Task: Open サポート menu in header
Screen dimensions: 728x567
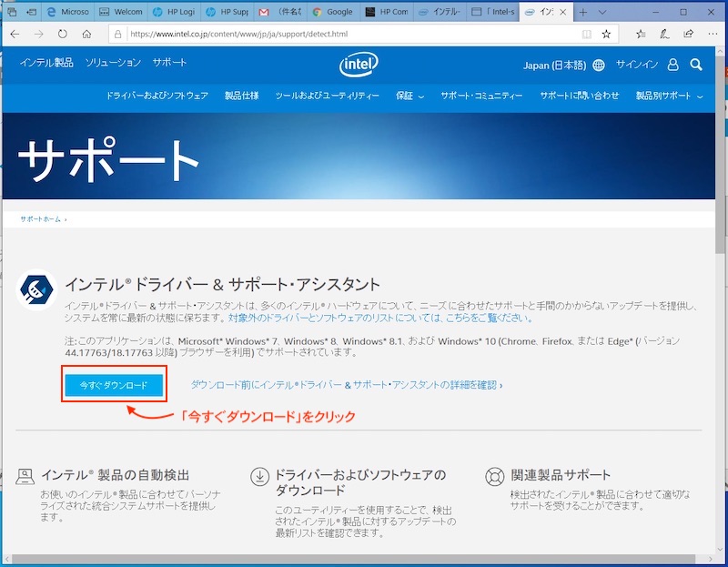Action: [169, 63]
